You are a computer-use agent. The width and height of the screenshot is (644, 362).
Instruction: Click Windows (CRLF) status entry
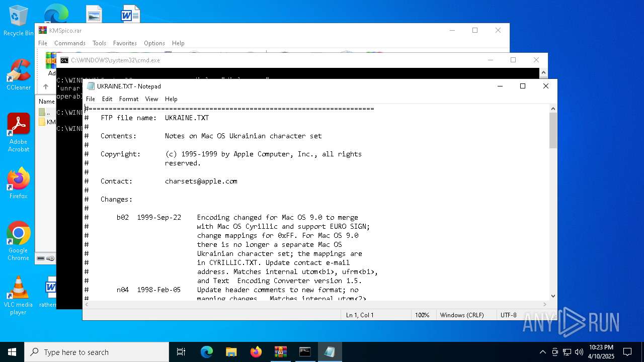pos(462,315)
